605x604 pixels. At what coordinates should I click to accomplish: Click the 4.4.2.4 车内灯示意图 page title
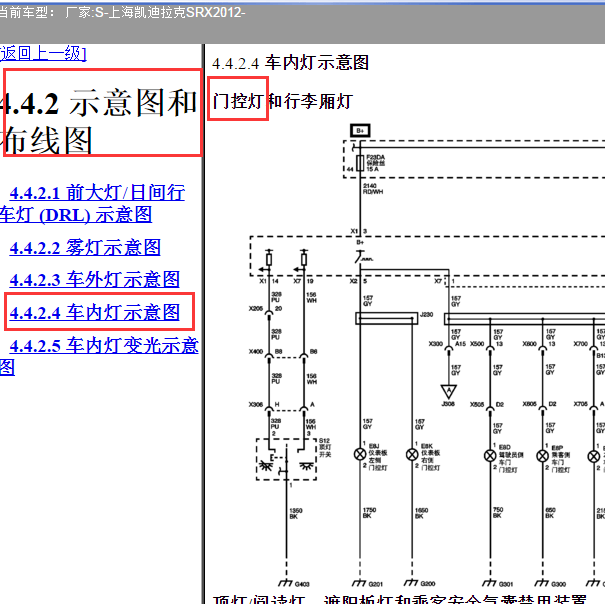point(291,63)
